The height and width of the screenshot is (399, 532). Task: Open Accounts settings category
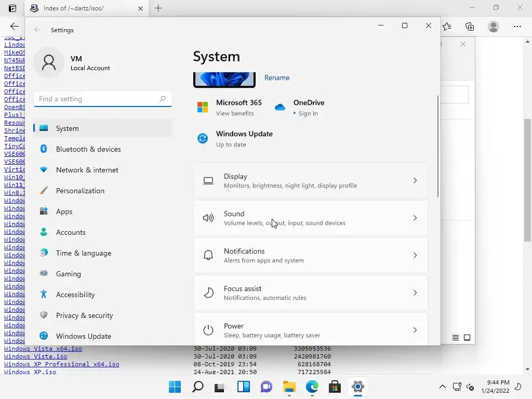(103, 232)
